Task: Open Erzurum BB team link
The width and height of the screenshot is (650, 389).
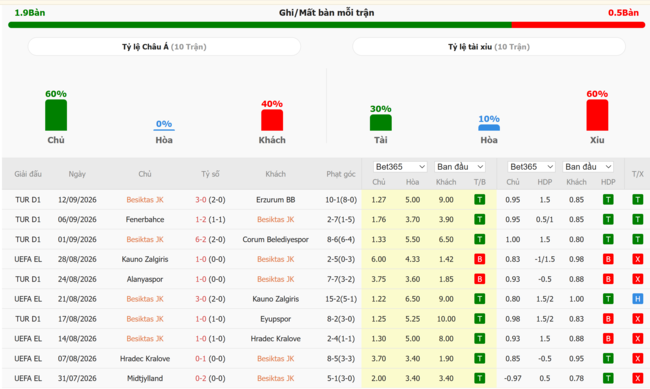Action: 275,200
